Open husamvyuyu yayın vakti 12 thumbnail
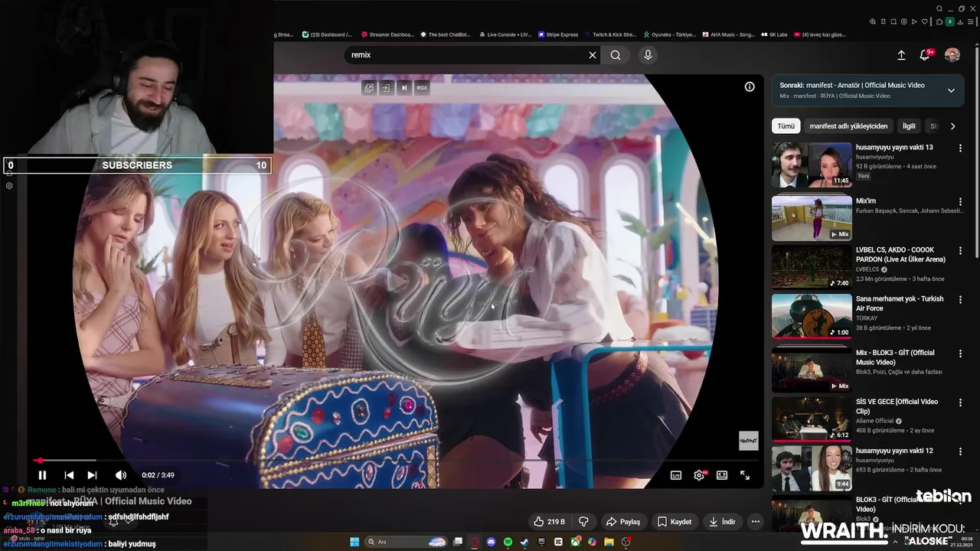 coord(812,468)
